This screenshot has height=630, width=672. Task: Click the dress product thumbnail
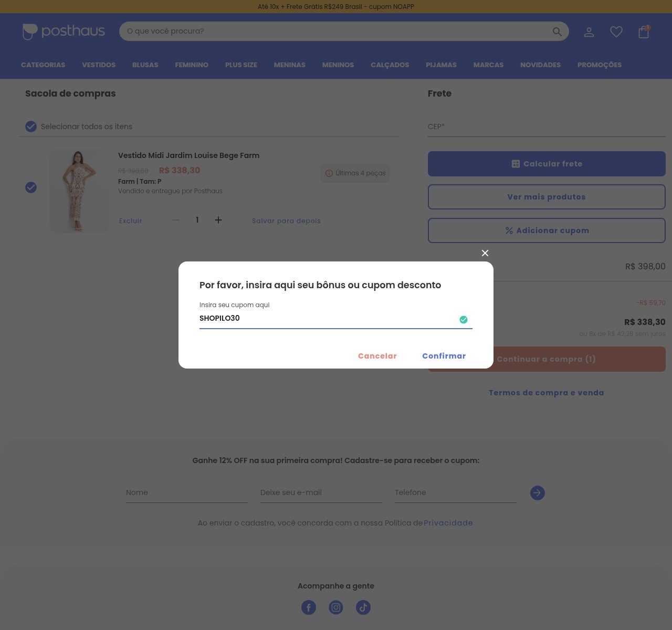coord(79,191)
